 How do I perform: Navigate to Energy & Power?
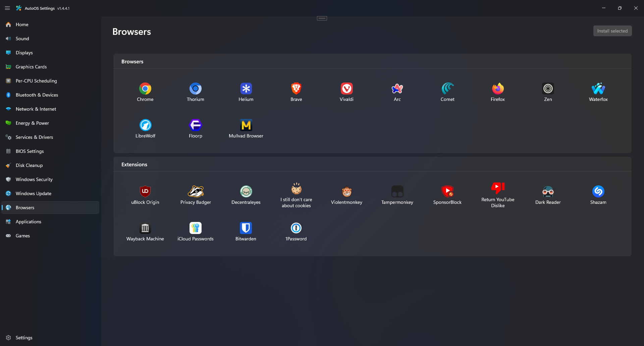point(50,123)
